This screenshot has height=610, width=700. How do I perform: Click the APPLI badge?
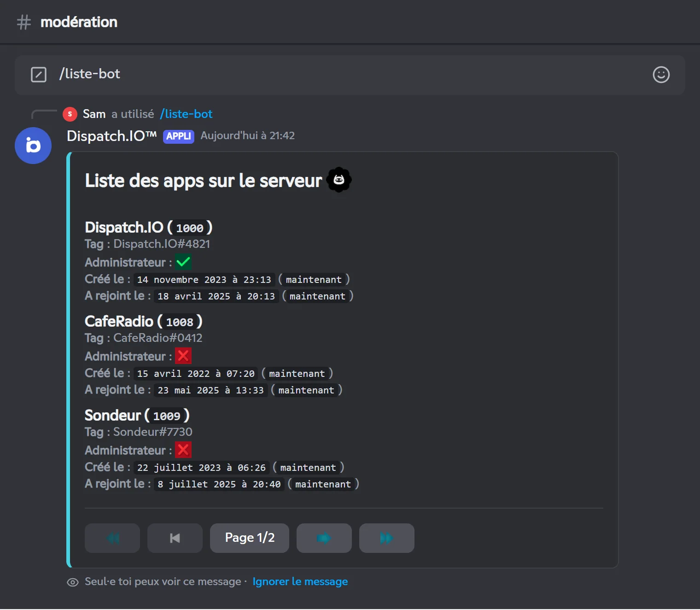(179, 136)
